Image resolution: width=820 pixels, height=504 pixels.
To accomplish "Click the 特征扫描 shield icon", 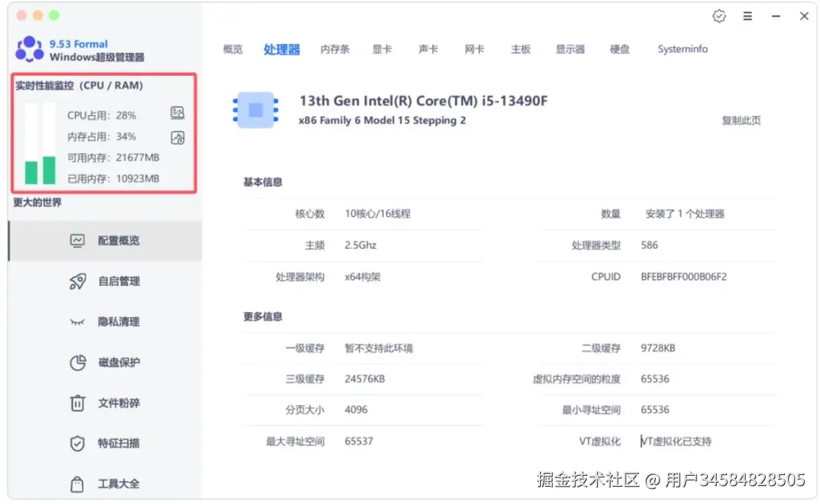I will click(77, 443).
